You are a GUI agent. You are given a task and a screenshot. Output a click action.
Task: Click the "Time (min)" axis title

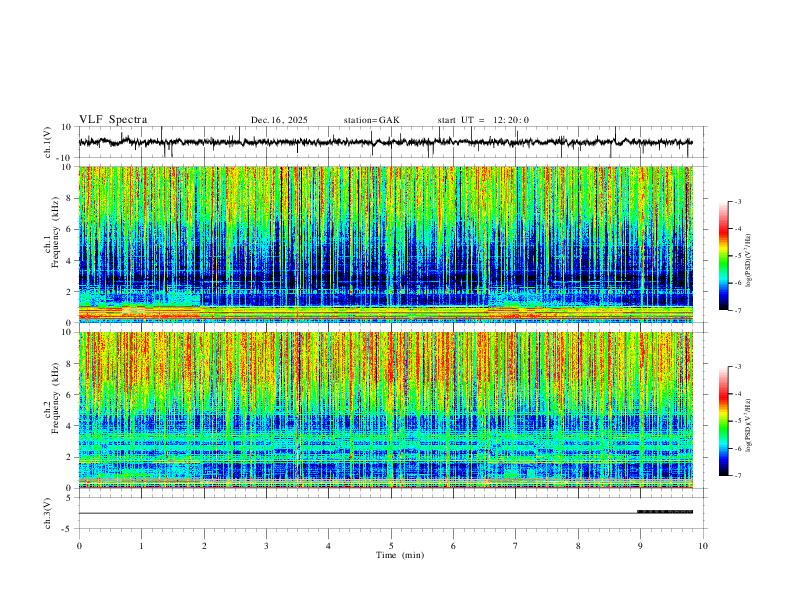tap(400, 555)
